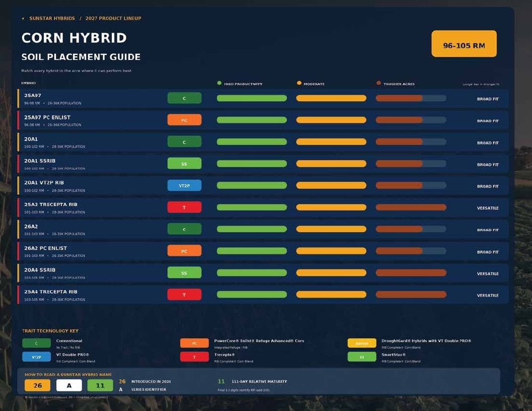The image size is (532, 411).
Task: Click the 25A2 TRECEPTA RIB hybrid name
Action: click(x=51, y=204)
